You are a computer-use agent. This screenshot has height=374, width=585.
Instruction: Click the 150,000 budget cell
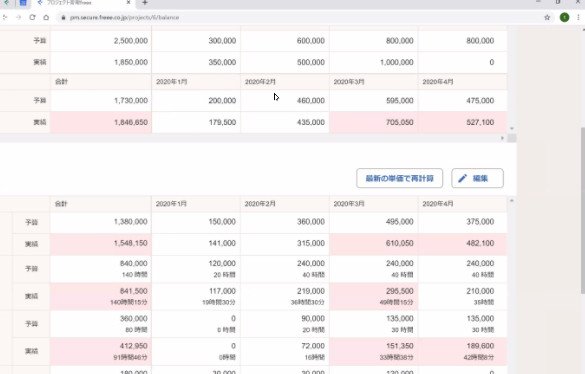196,222
